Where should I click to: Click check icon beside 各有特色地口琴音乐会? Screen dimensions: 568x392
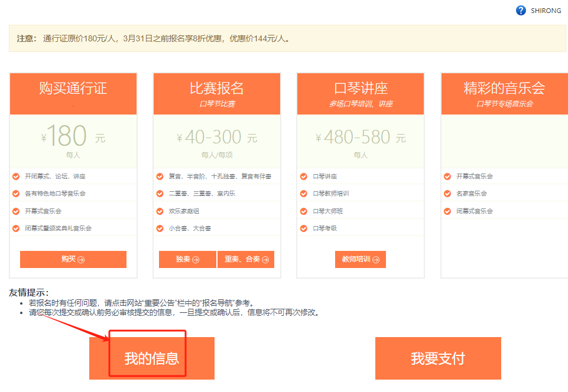(16, 194)
